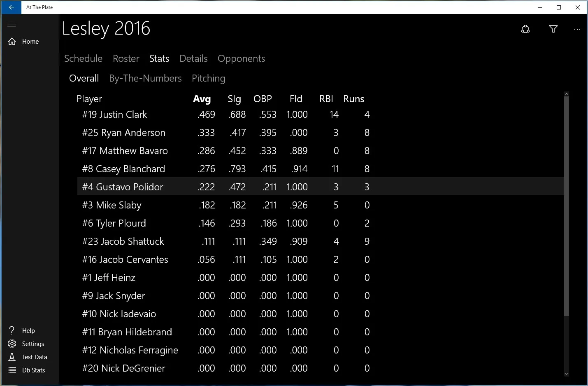Select player #20 Nick DeGrenier

tap(320, 368)
